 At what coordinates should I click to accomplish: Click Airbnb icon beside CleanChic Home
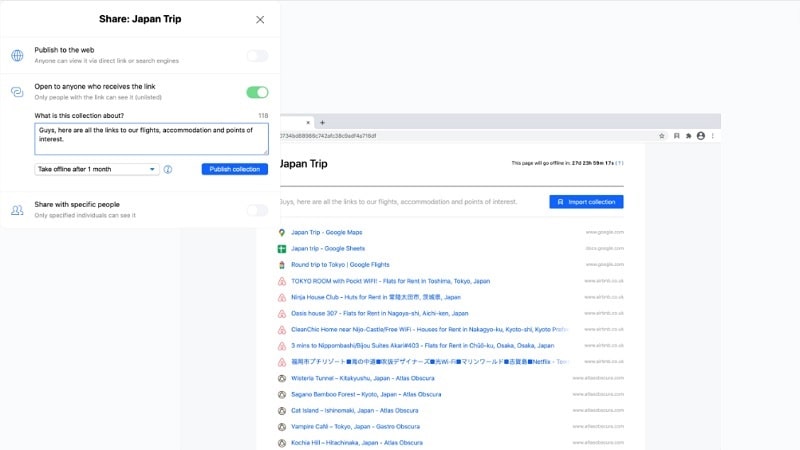click(282, 330)
